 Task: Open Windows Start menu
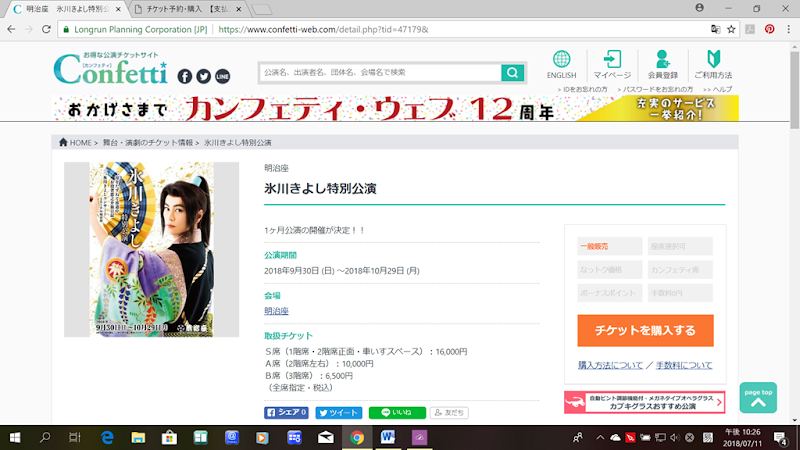15,438
